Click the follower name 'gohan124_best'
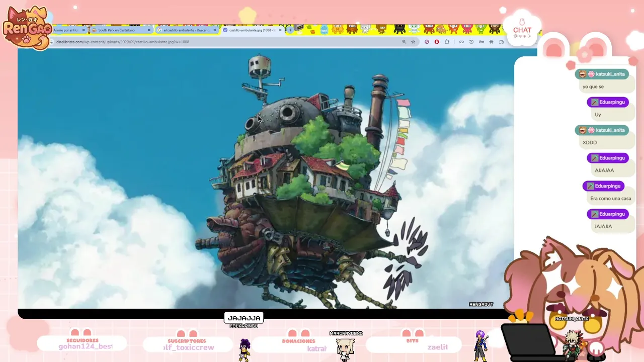 point(86,347)
